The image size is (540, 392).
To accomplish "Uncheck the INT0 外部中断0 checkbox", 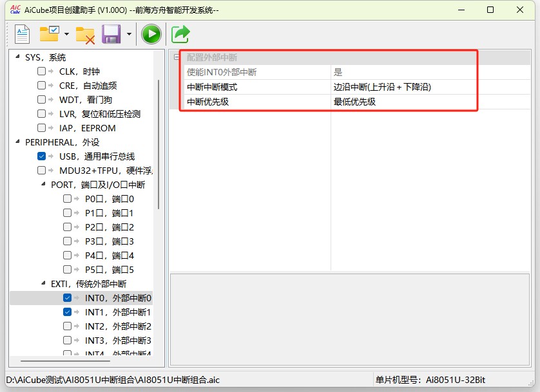I will (67, 298).
